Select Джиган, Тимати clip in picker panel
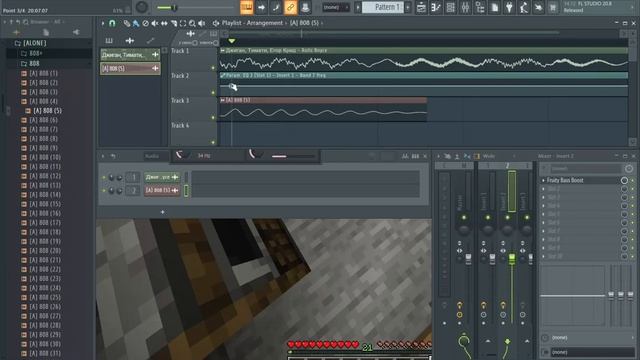Image resolution: width=640 pixels, height=360 pixels. click(130, 55)
